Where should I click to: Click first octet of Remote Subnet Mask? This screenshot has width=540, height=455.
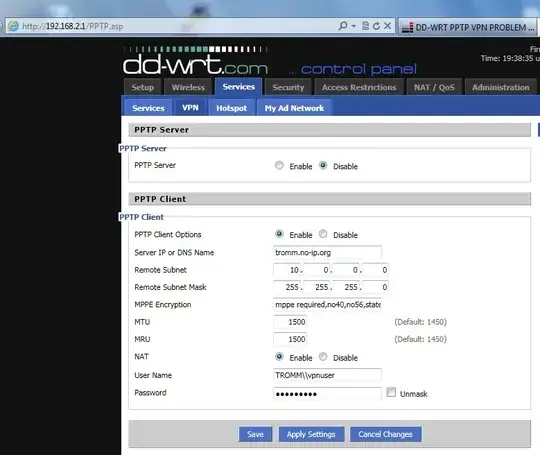(287, 287)
